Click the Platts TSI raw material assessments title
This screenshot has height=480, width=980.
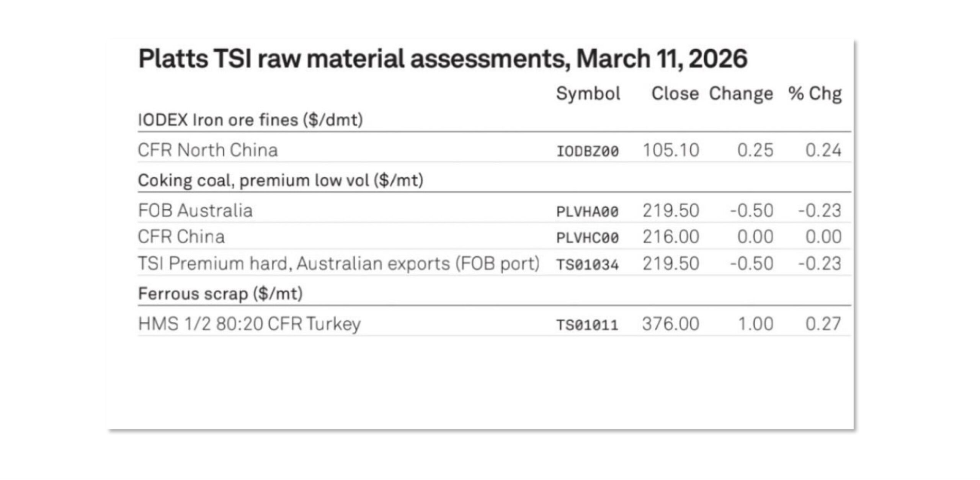(x=443, y=59)
